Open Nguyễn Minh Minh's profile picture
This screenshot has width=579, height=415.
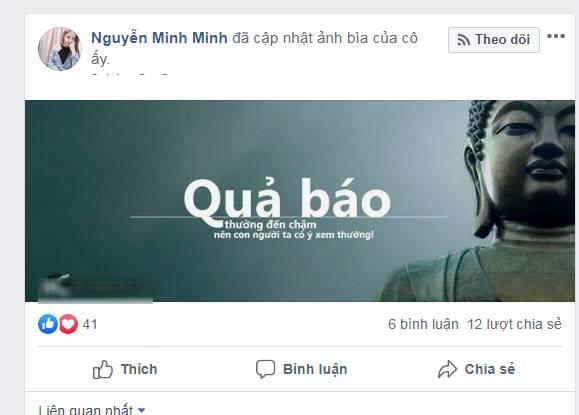click(59, 49)
